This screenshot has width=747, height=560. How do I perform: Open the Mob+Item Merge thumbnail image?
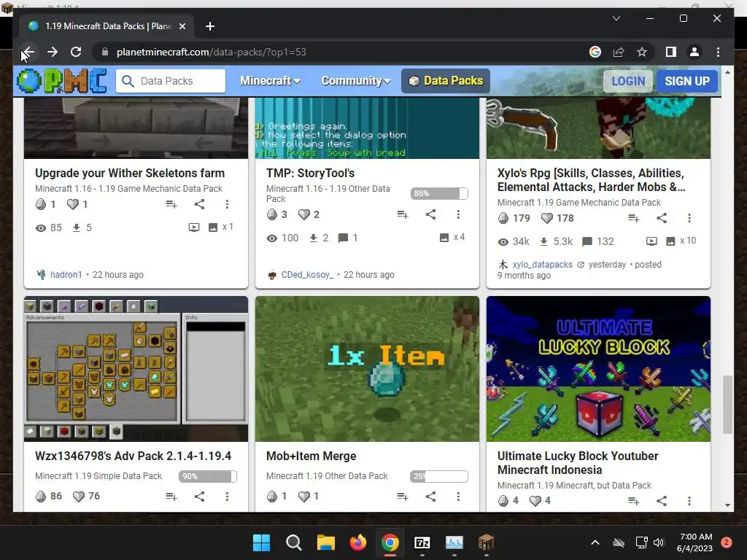[368, 369]
